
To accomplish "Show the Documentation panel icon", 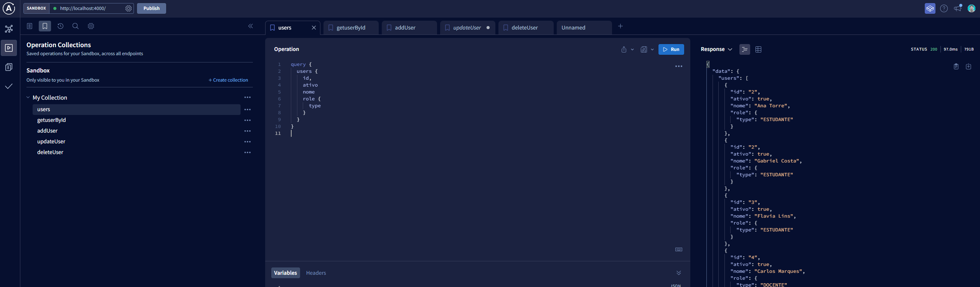I will click(x=30, y=26).
